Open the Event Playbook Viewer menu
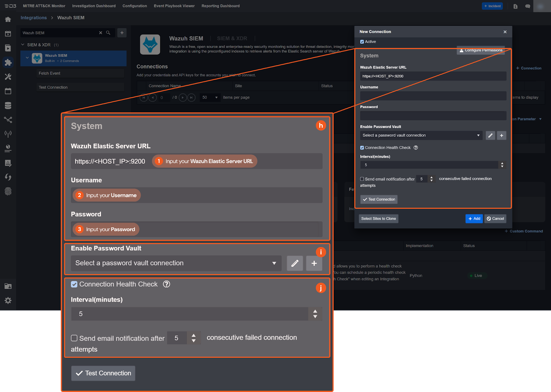The image size is (551, 392). pyautogui.click(x=174, y=6)
